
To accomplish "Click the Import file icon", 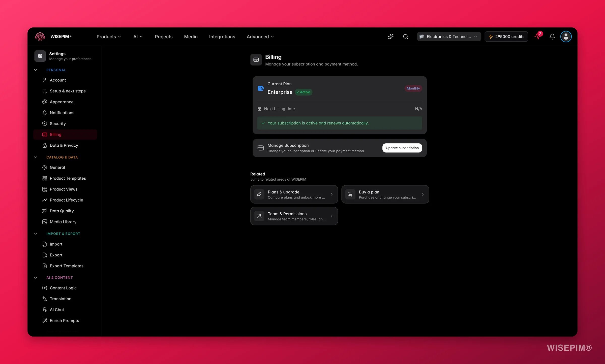I will point(45,244).
